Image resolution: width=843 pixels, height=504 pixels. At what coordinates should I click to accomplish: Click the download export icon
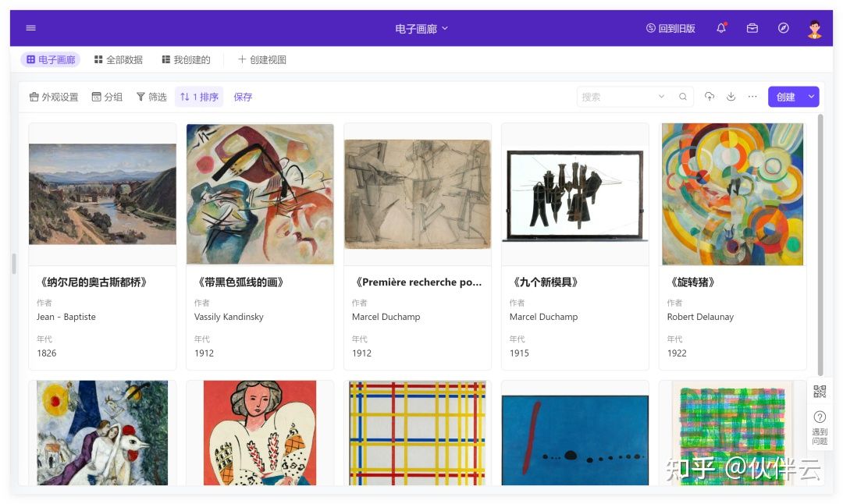pyautogui.click(x=731, y=97)
